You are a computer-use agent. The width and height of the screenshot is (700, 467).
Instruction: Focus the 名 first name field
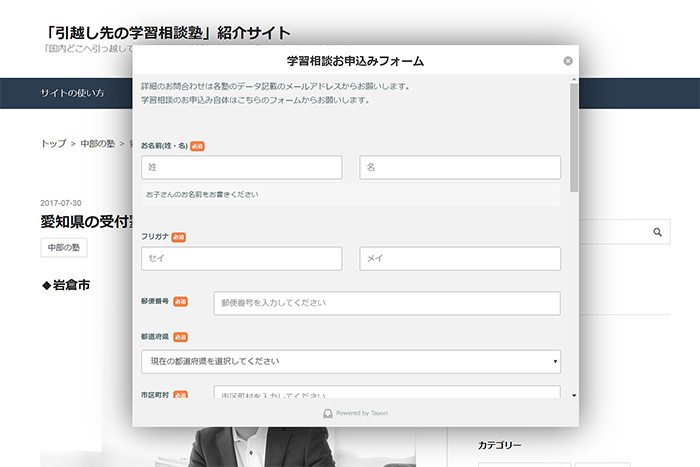[x=460, y=168]
